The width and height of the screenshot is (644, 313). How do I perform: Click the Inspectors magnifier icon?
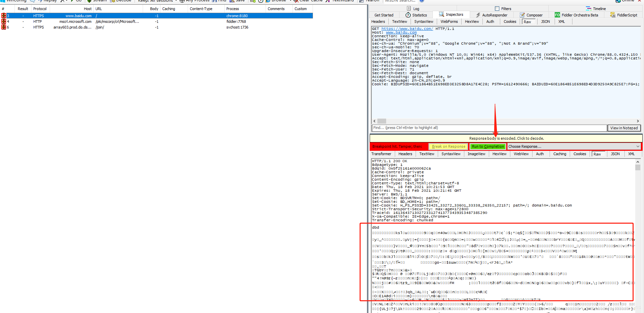click(x=442, y=14)
